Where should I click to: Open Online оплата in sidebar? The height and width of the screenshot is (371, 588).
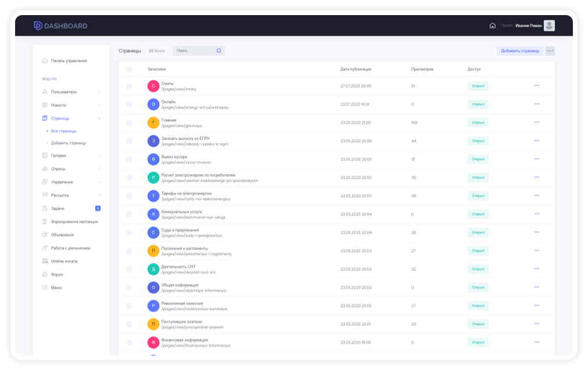(63, 261)
